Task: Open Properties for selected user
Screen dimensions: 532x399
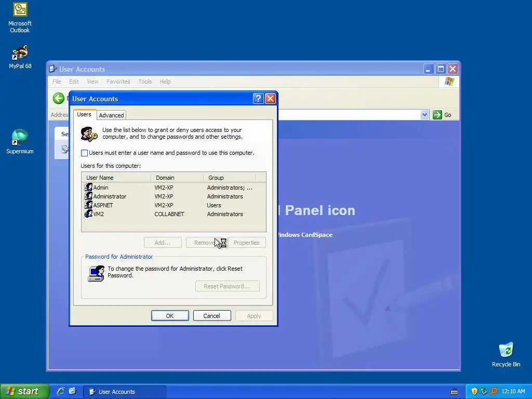Action: pos(247,243)
